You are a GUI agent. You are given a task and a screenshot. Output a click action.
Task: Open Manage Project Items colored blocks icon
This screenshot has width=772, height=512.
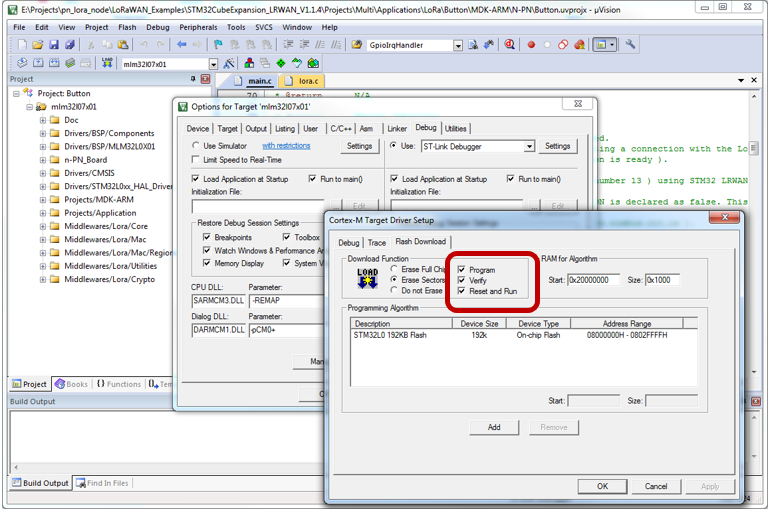click(249, 63)
